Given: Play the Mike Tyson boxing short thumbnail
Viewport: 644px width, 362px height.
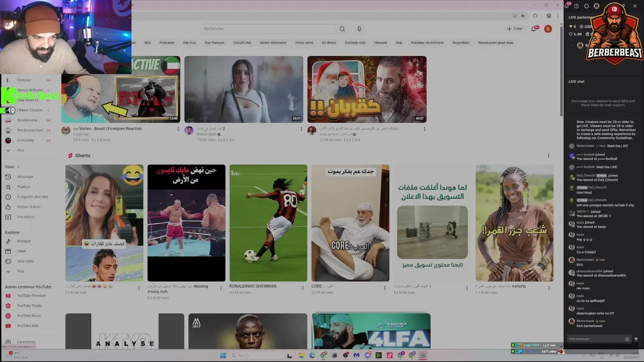Looking at the screenshot, I should point(186,223).
